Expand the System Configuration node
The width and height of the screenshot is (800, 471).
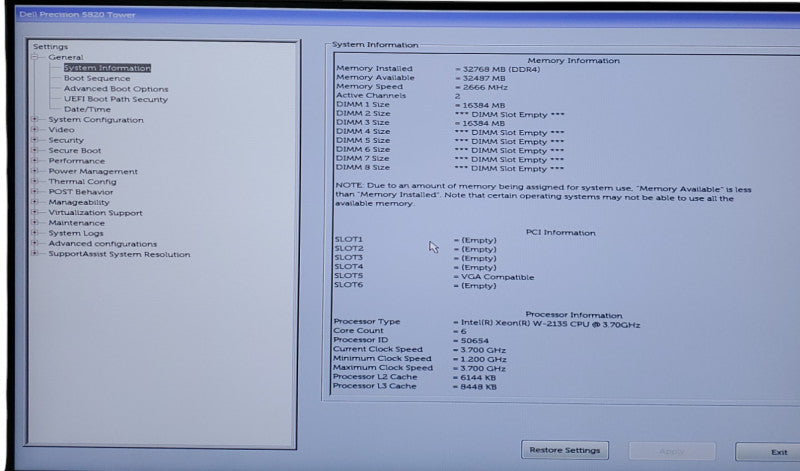(x=35, y=119)
